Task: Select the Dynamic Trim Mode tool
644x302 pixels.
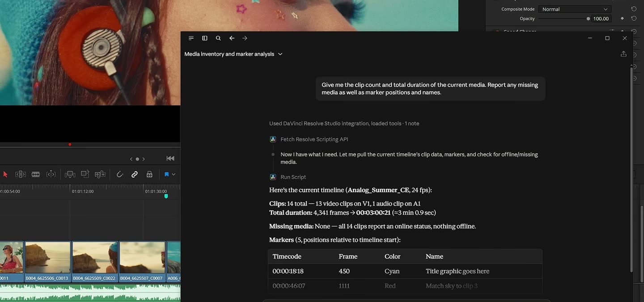Action: tap(51, 174)
